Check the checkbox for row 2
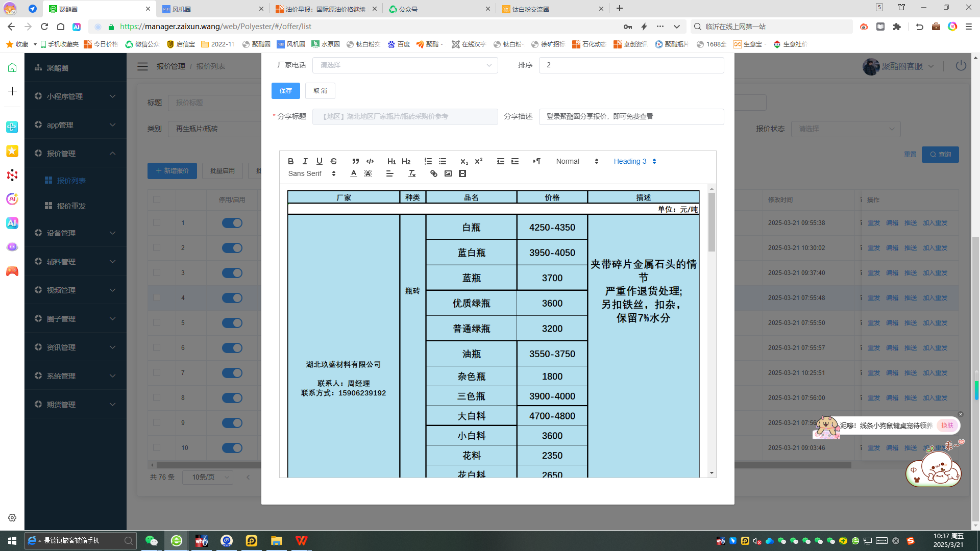980x551 pixels. (x=157, y=248)
